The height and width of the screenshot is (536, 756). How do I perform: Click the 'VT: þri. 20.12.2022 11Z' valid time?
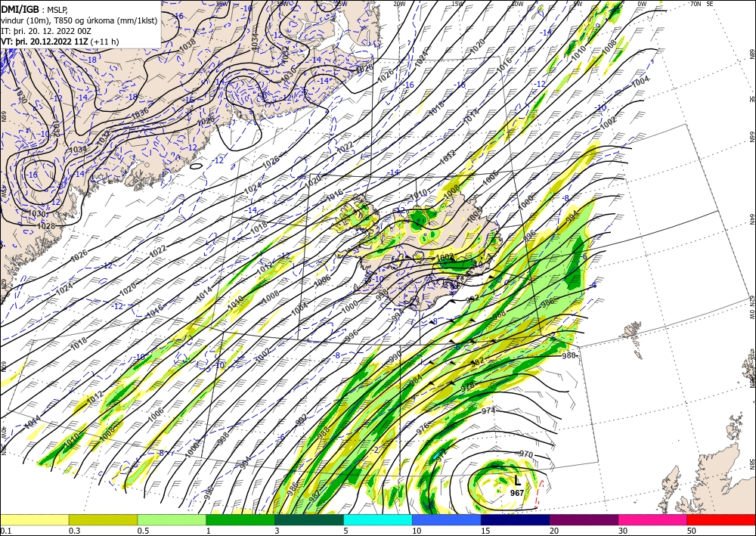(45, 42)
